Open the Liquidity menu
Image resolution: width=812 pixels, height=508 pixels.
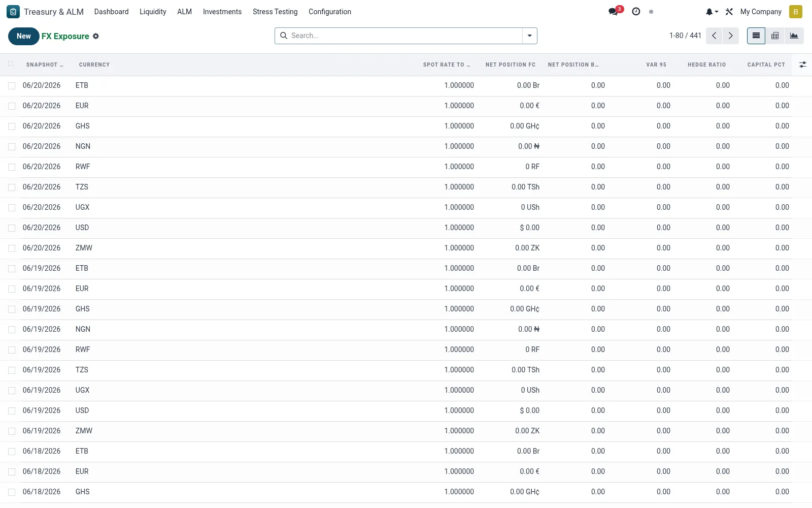153,12
